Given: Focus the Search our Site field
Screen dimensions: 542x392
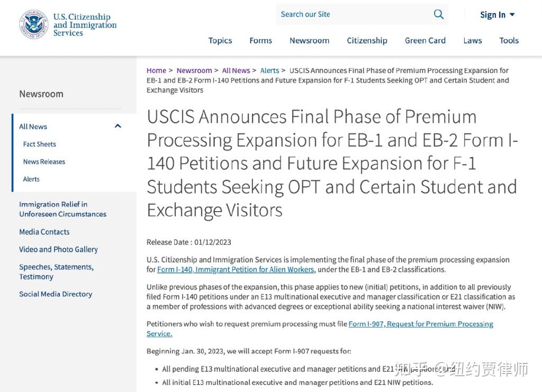Looking at the screenshot, I should [353, 14].
